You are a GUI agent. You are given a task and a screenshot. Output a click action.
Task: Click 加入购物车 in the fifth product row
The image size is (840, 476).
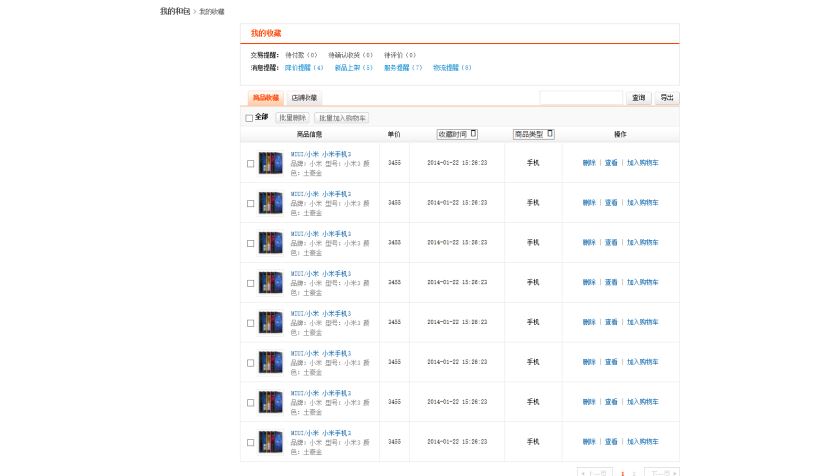pyautogui.click(x=642, y=322)
